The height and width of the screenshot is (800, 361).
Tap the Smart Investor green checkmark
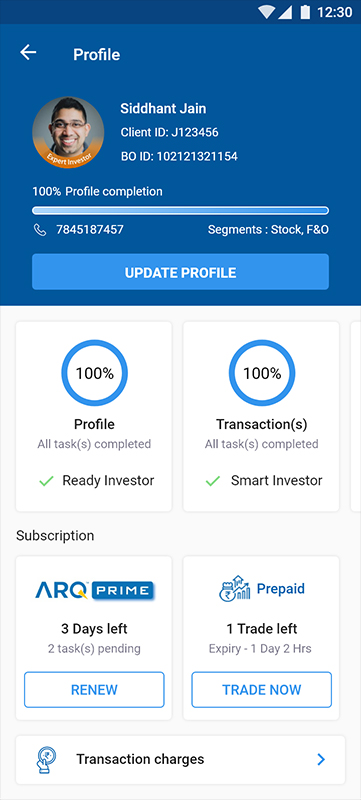click(x=213, y=481)
